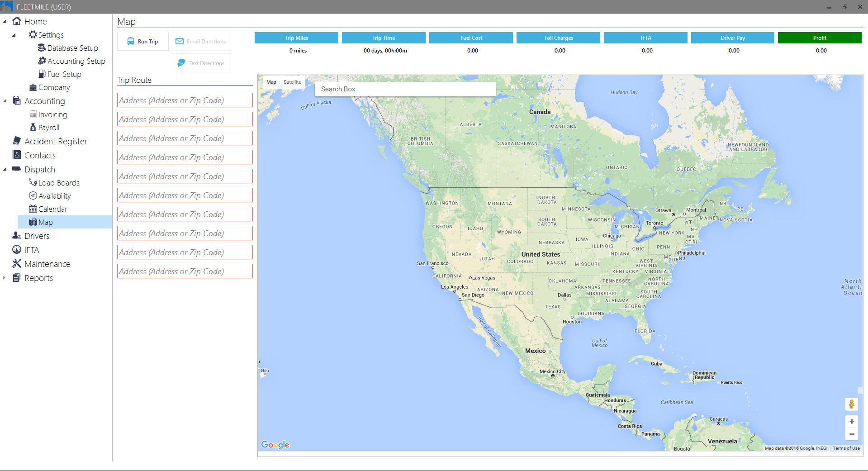Click the Run Trip button
Viewport: 868px width, 471px height.
[x=143, y=41]
